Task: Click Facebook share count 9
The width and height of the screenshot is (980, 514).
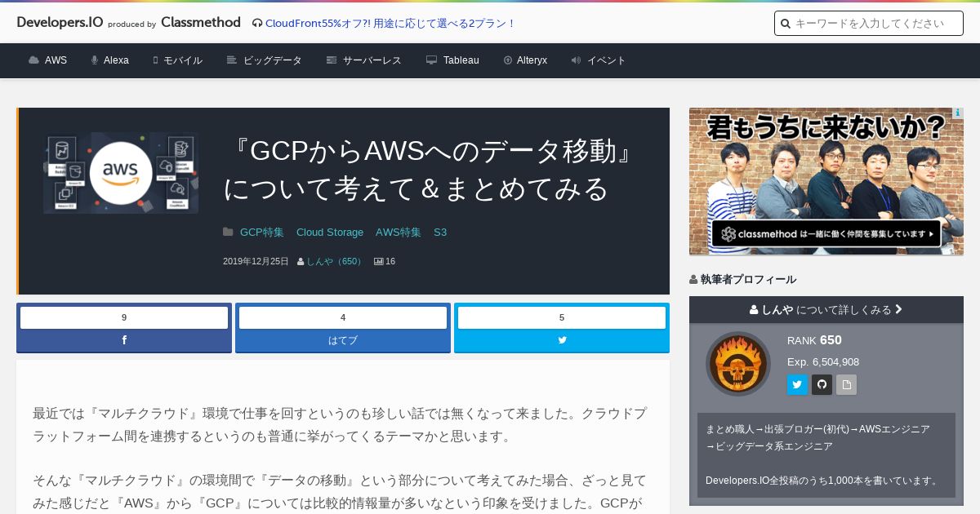Action: (124, 317)
